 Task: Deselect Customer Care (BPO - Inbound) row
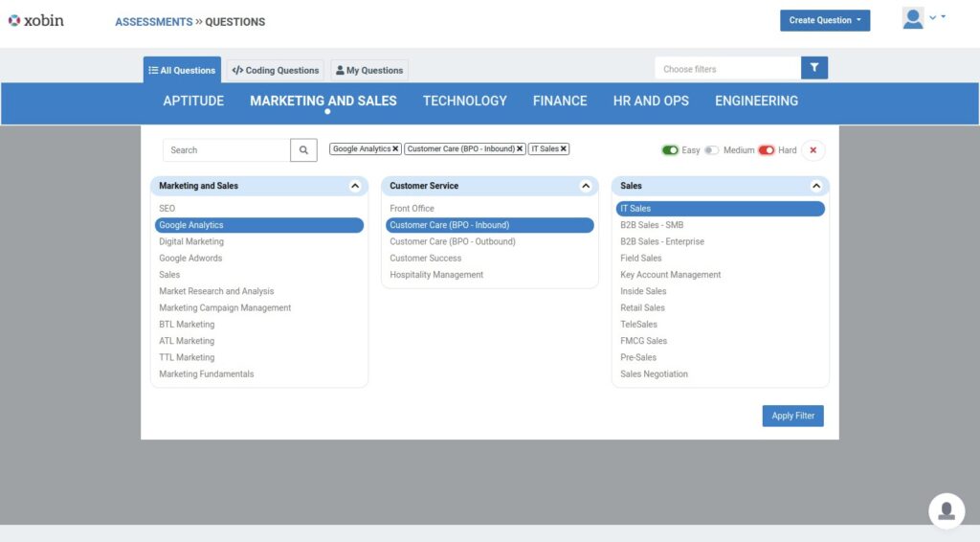(489, 225)
